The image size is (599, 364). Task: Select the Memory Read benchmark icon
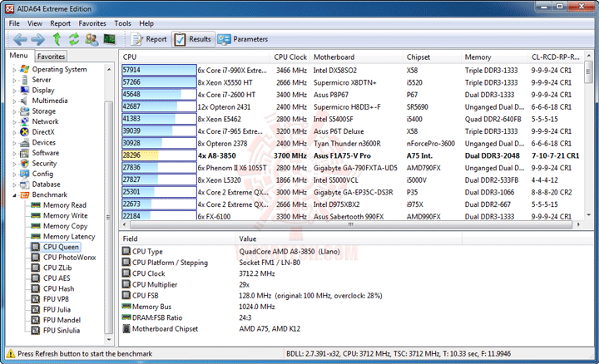[x=36, y=205]
